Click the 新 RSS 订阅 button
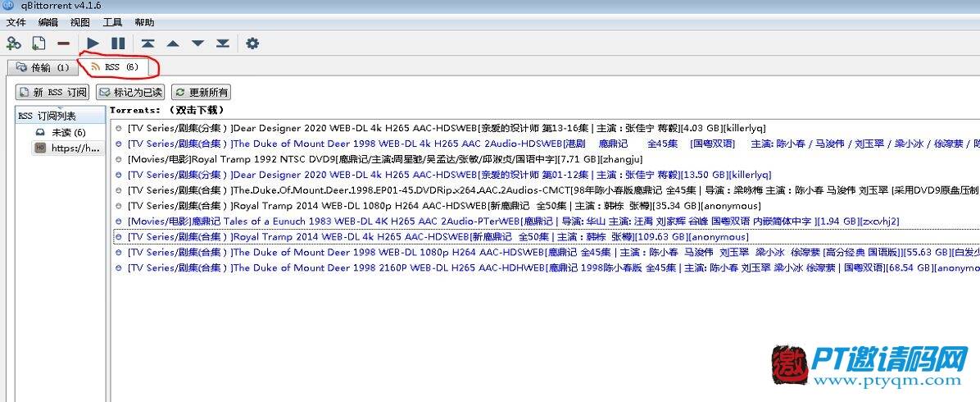 (x=52, y=92)
